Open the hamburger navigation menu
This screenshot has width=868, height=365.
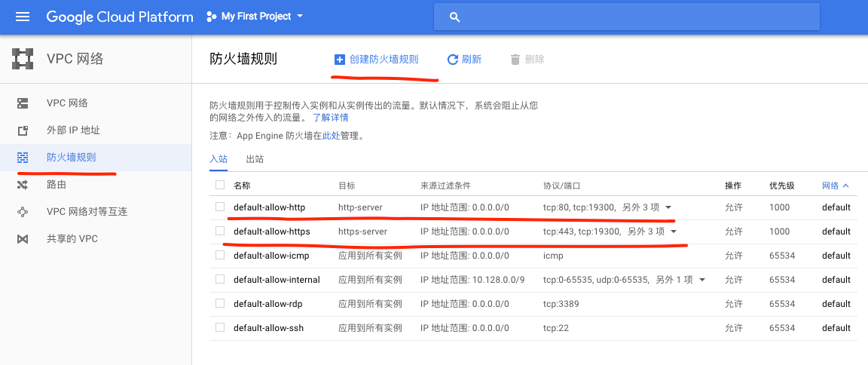pyautogui.click(x=22, y=17)
